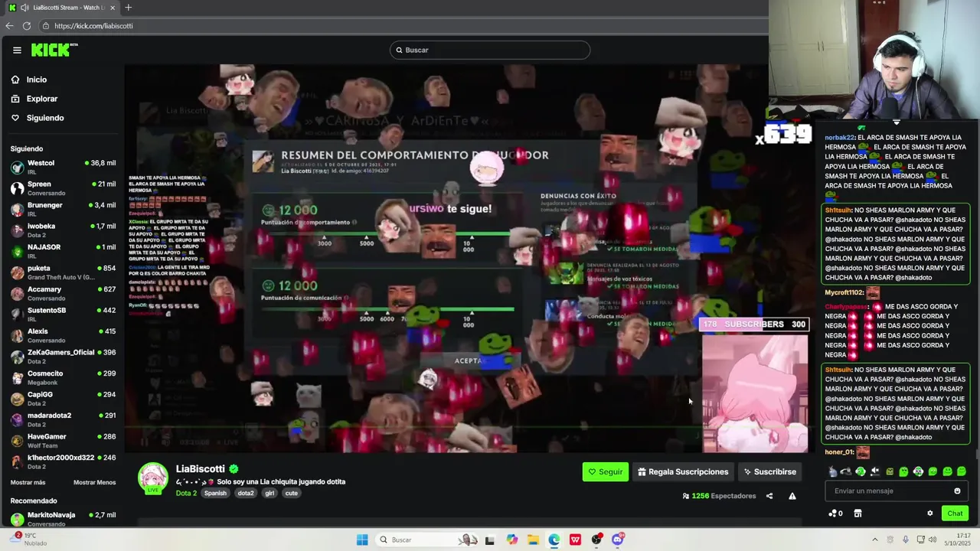Open the Dota 2 category link

click(186, 494)
